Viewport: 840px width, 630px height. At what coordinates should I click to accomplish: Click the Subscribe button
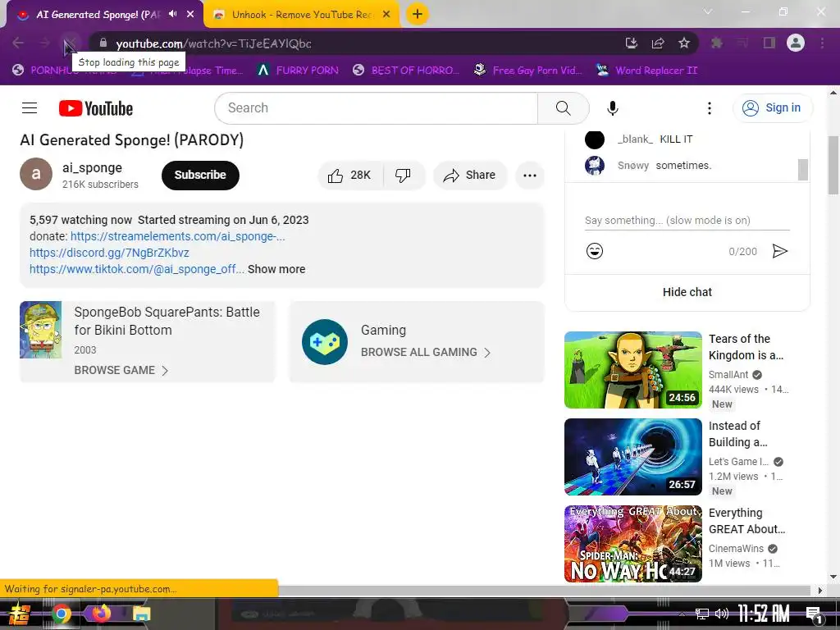[200, 176]
